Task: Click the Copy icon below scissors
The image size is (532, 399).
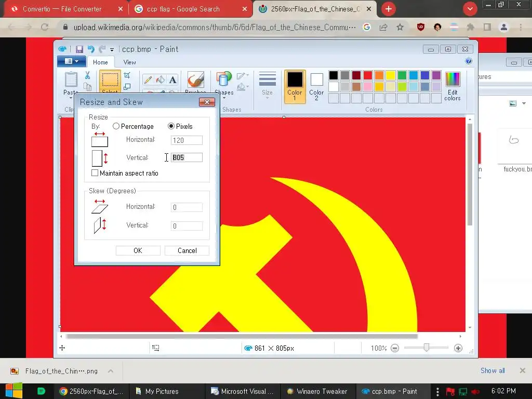Action: point(87,87)
